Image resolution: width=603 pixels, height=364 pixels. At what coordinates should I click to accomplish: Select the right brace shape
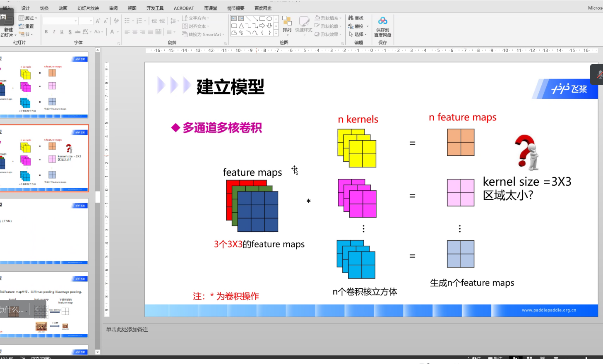(x=269, y=33)
